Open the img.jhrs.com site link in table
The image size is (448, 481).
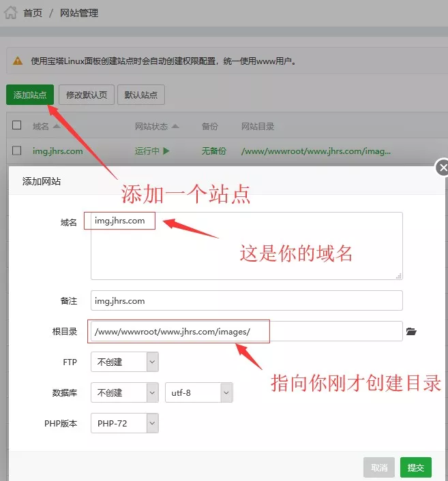pos(58,151)
